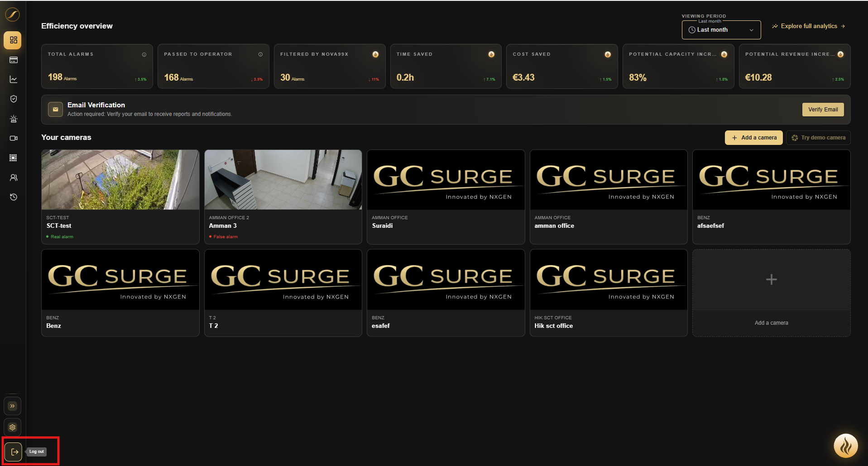Screen dimensions: 868x466
Task: Click Real alarm status on SCT-test
Action: tap(60, 237)
